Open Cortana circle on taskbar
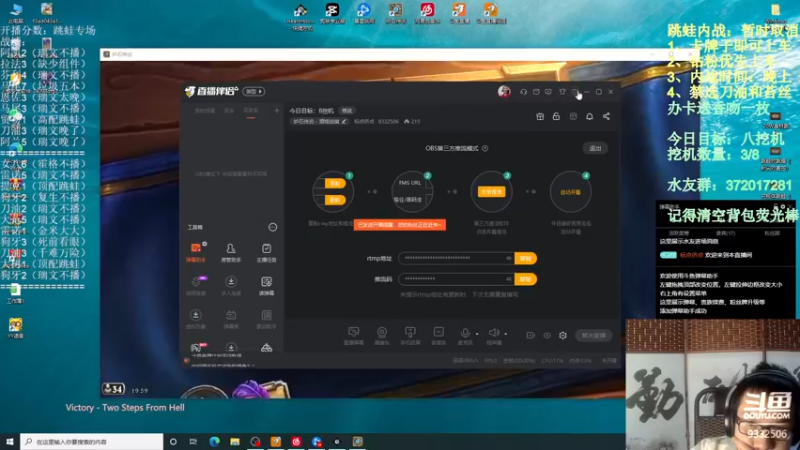 point(173,441)
